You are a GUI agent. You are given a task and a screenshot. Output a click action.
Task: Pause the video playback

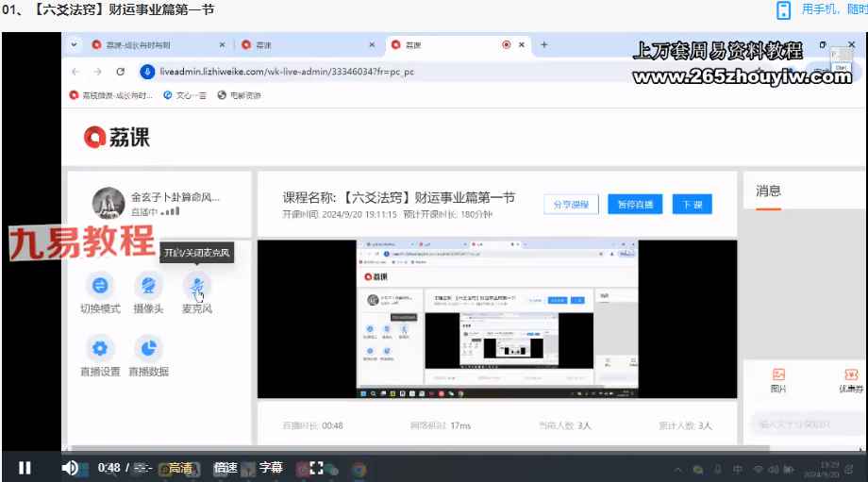tap(25, 467)
